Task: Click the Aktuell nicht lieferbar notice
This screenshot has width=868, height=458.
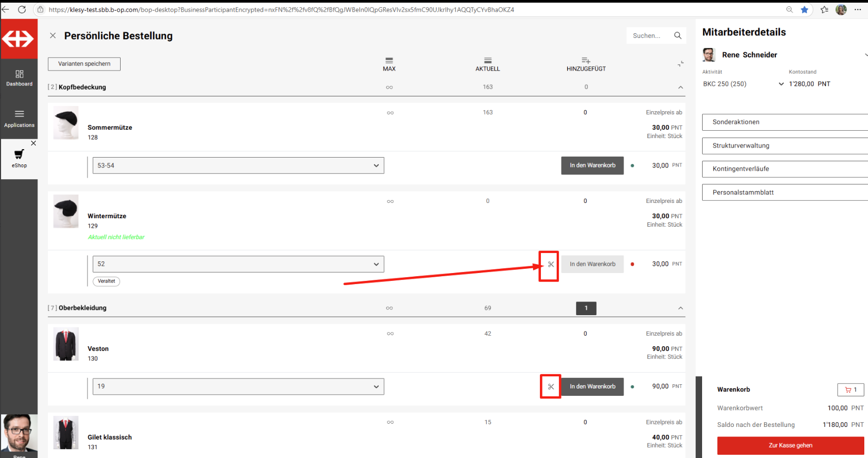Action: coord(116,237)
